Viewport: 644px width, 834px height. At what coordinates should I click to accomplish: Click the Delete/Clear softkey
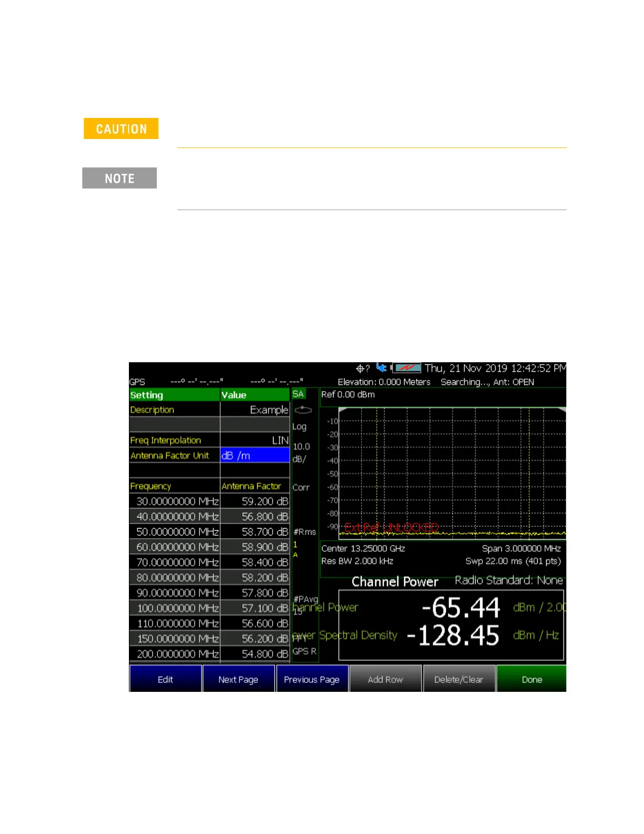point(459,679)
